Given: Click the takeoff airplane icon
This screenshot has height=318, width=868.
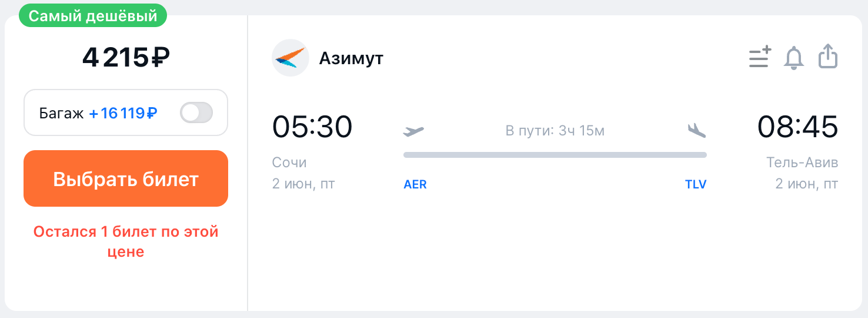Looking at the screenshot, I should pyautogui.click(x=413, y=131).
